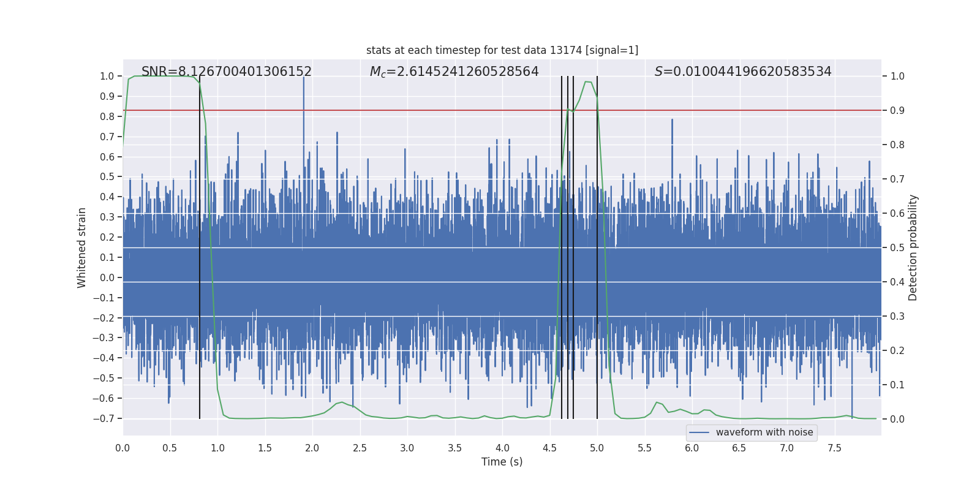The width and height of the screenshot is (980, 490).
Task: Click the right-axis tick label 0.9
Action: click(897, 110)
